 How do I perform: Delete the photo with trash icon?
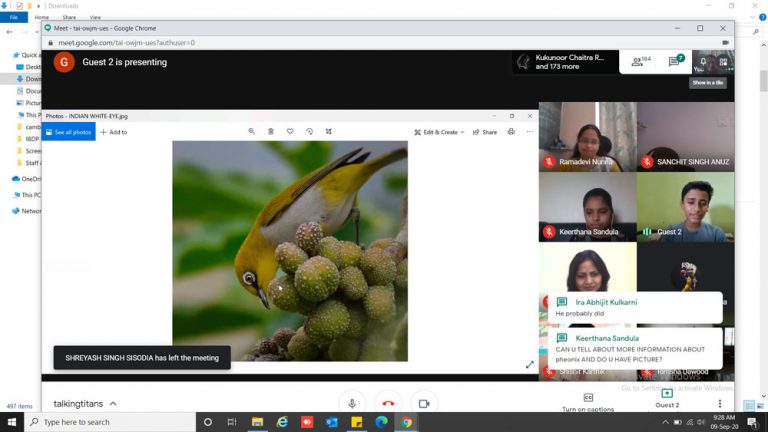pyautogui.click(x=270, y=131)
